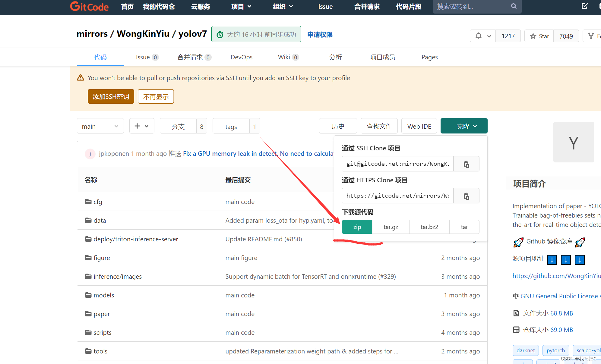Expand the main branch dropdown
Screen dimensions: 601x364
[100, 126]
